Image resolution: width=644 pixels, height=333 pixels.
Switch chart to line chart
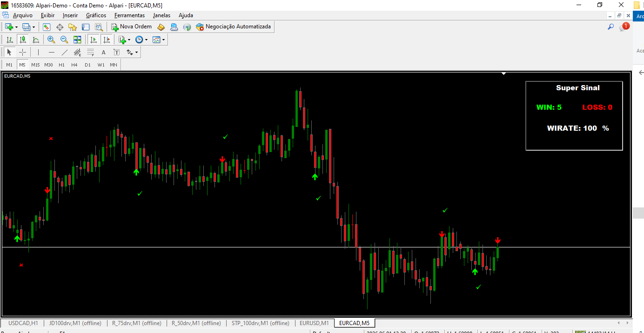(x=36, y=40)
